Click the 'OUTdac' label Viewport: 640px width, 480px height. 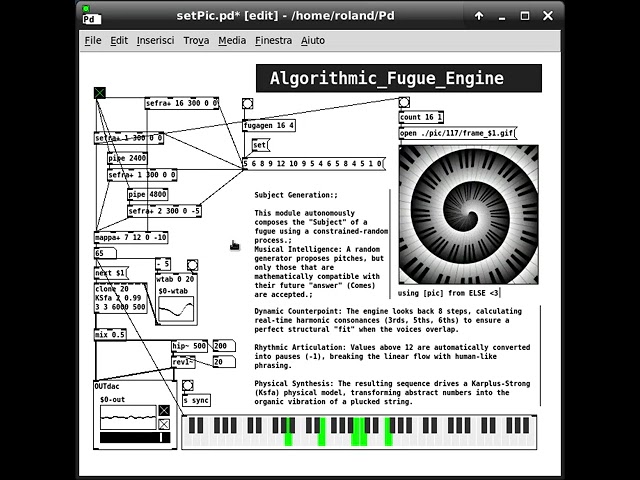107,387
